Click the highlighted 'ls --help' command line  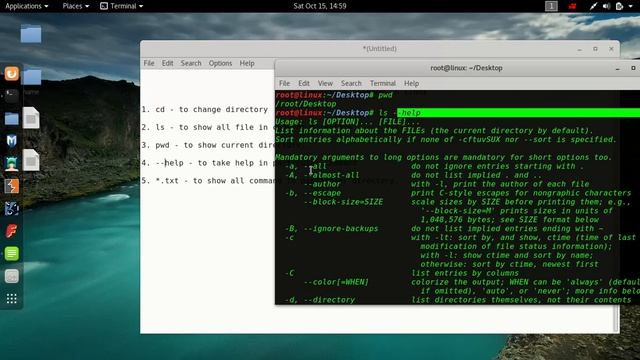coord(458,113)
